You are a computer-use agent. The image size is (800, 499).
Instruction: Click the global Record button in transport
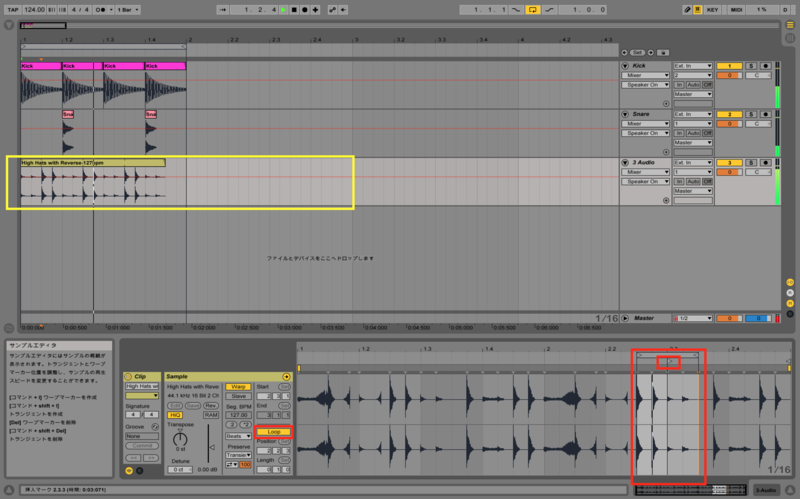305,10
